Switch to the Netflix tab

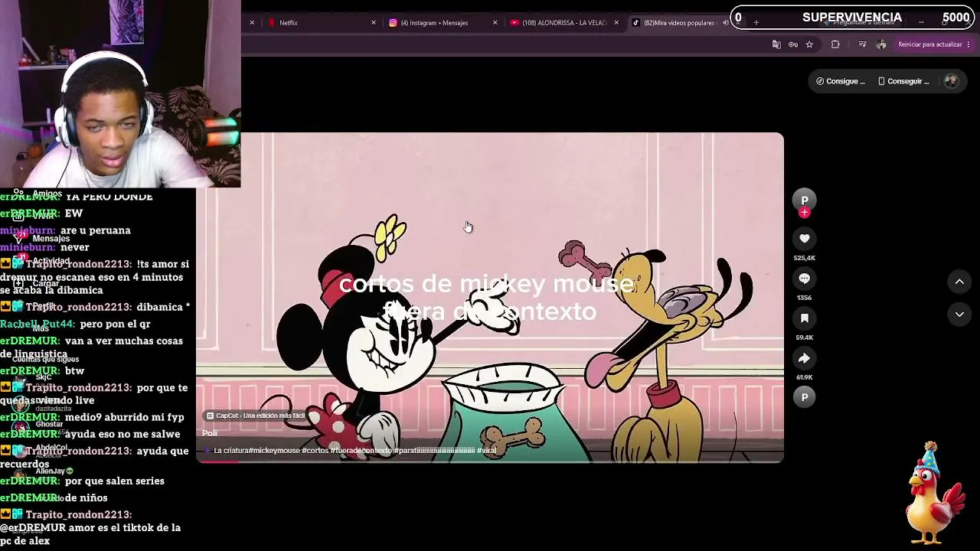[320, 23]
